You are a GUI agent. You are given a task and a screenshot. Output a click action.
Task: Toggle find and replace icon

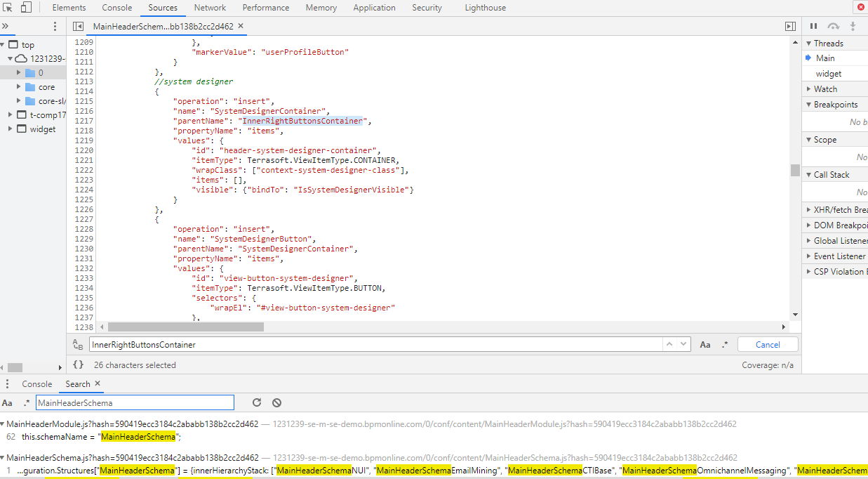click(78, 344)
